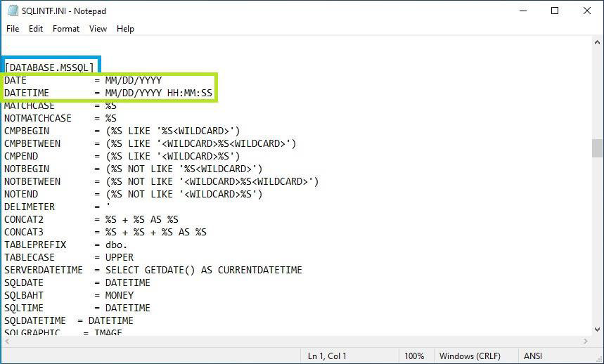Click the SERVERDATETIME SELECT GETDATE() line
The width and height of the screenshot is (604, 364).
coord(153,270)
